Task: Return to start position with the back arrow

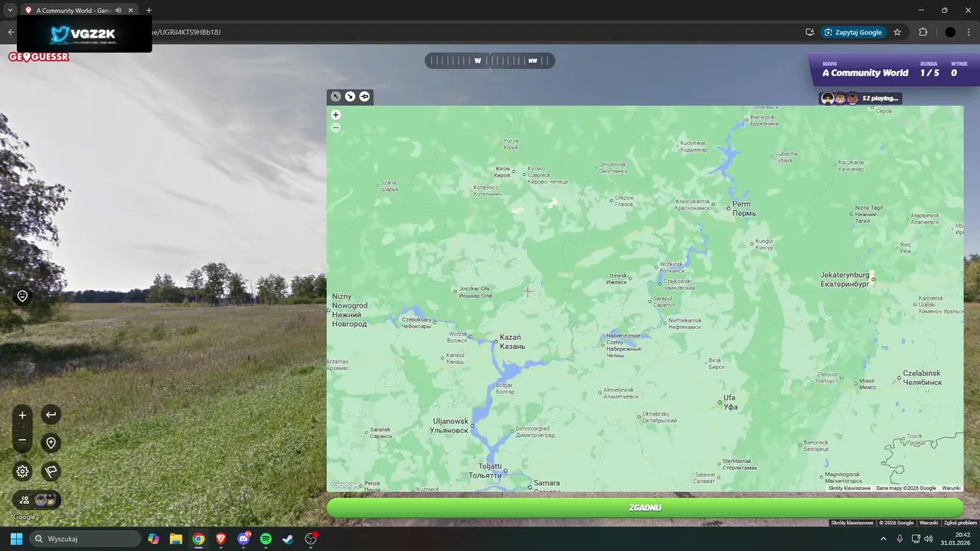Action: click(51, 415)
